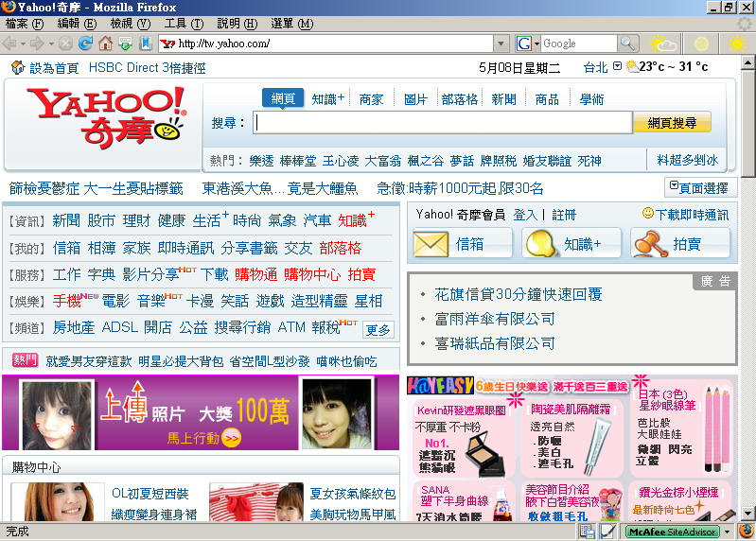Open the 編輯 (E) menu
Viewport: 756px width, 541px height.
77,23
